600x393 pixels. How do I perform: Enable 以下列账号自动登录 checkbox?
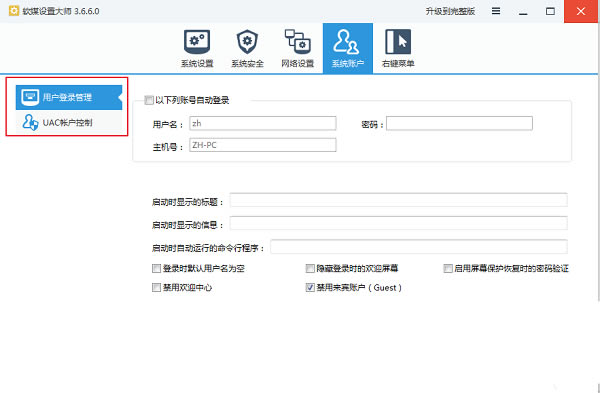(x=149, y=100)
